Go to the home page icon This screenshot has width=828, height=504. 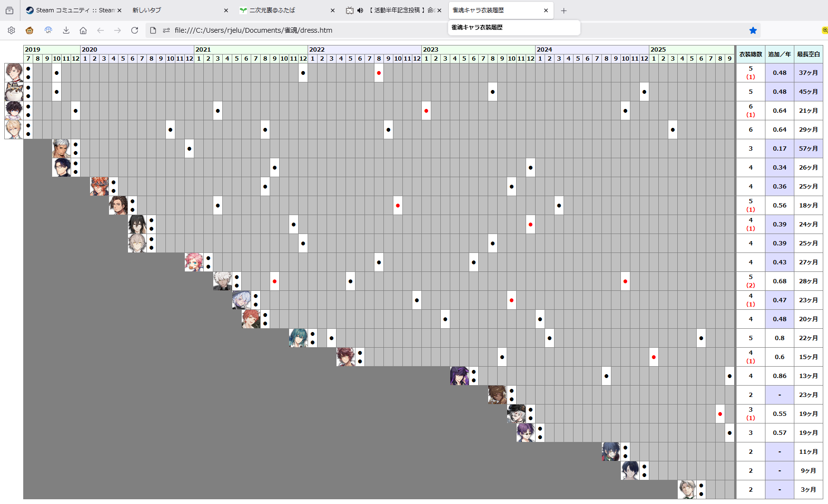83,30
